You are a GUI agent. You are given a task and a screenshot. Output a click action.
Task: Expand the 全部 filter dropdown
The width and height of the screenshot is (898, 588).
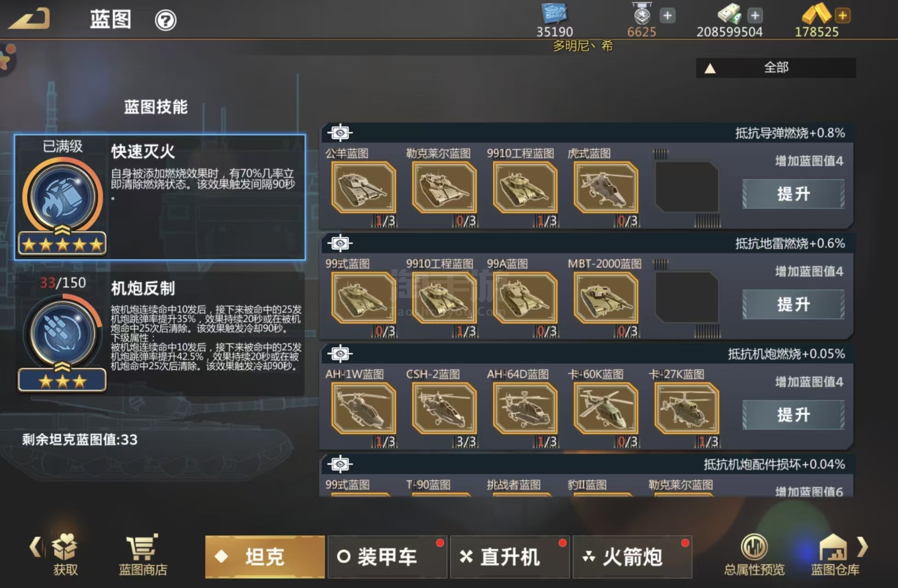coord(776,68)
